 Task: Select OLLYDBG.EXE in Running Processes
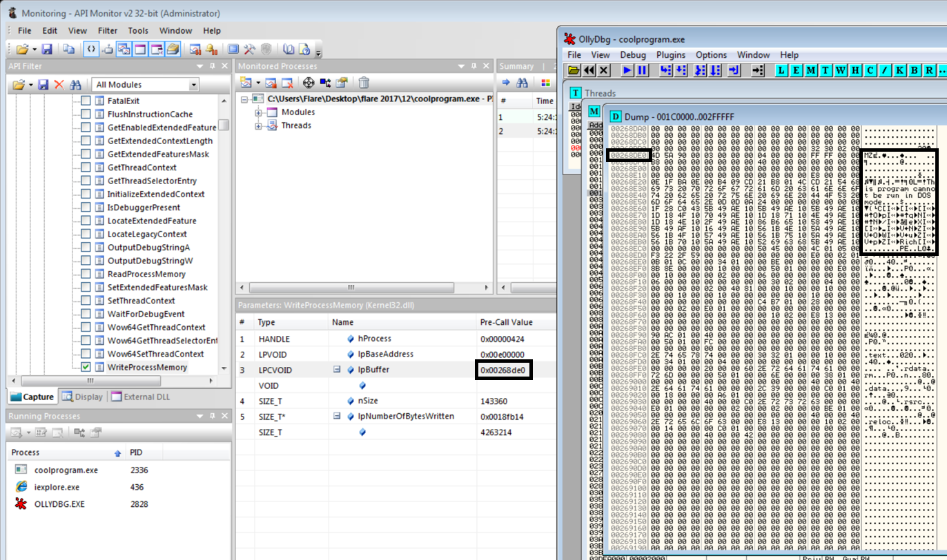point(59,504)
